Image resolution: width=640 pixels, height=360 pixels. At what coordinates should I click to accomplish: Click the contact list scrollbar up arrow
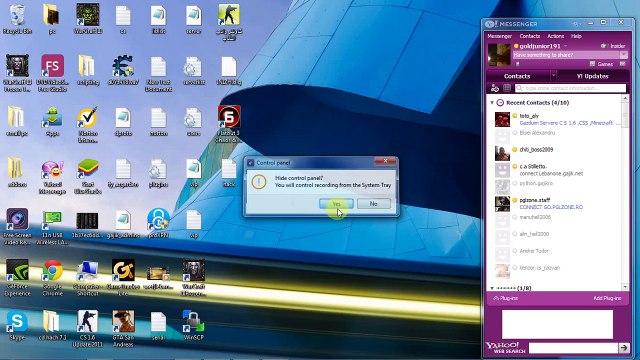click(x=625, y=99)
